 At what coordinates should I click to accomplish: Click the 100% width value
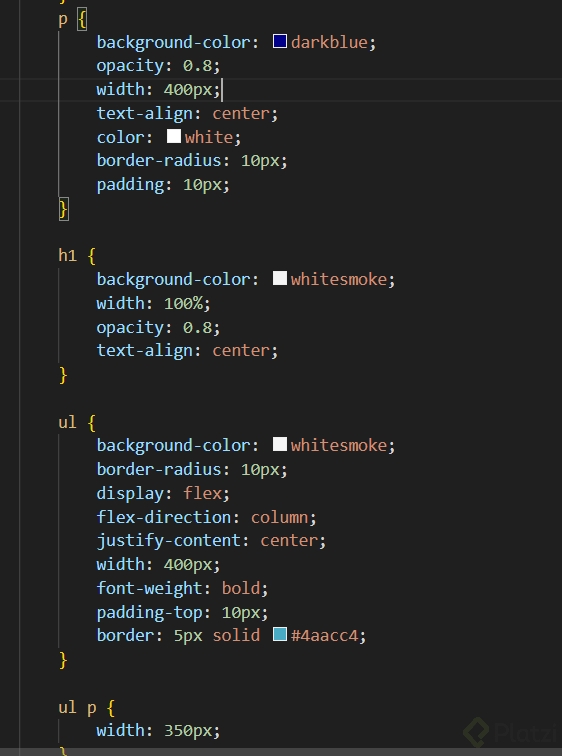183,303
